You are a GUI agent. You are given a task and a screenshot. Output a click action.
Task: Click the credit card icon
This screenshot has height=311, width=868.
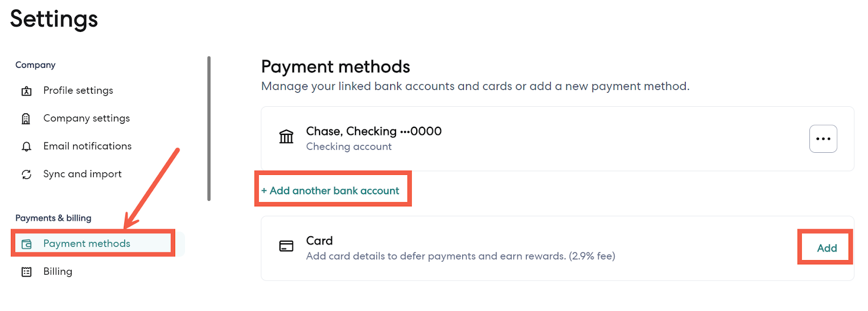pyautogui.click(x=286, y=247)
